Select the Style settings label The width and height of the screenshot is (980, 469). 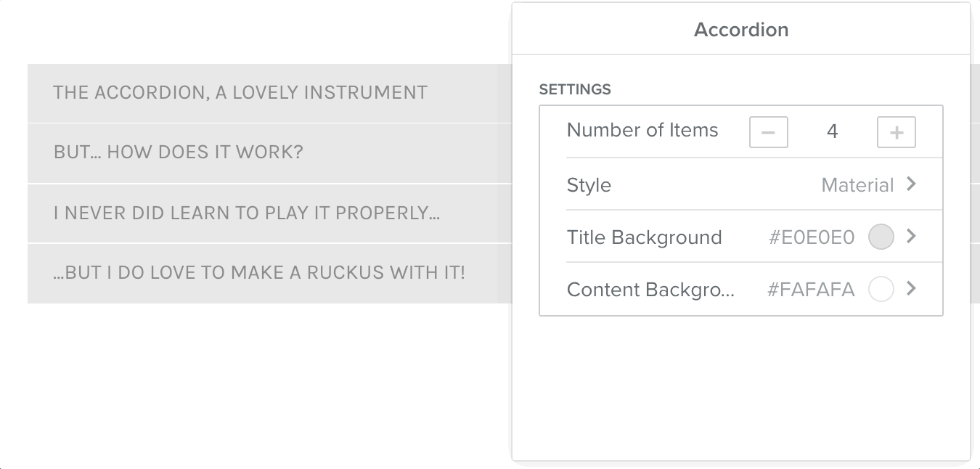(x=589, y=185)
